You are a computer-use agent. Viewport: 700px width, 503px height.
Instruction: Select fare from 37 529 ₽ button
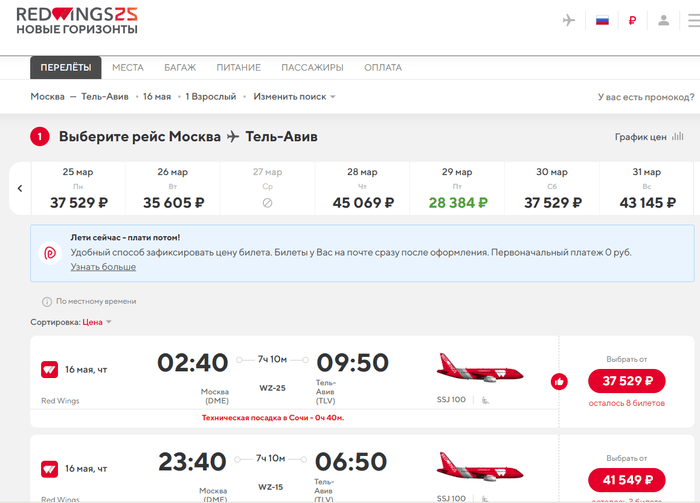coord(627,381)
